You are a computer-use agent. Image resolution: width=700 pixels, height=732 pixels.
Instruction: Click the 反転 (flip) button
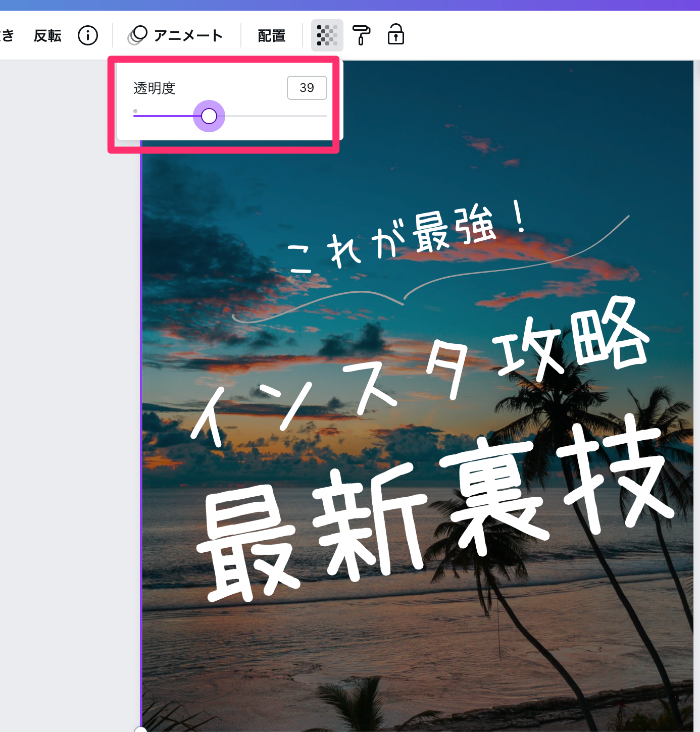(47, 36)
